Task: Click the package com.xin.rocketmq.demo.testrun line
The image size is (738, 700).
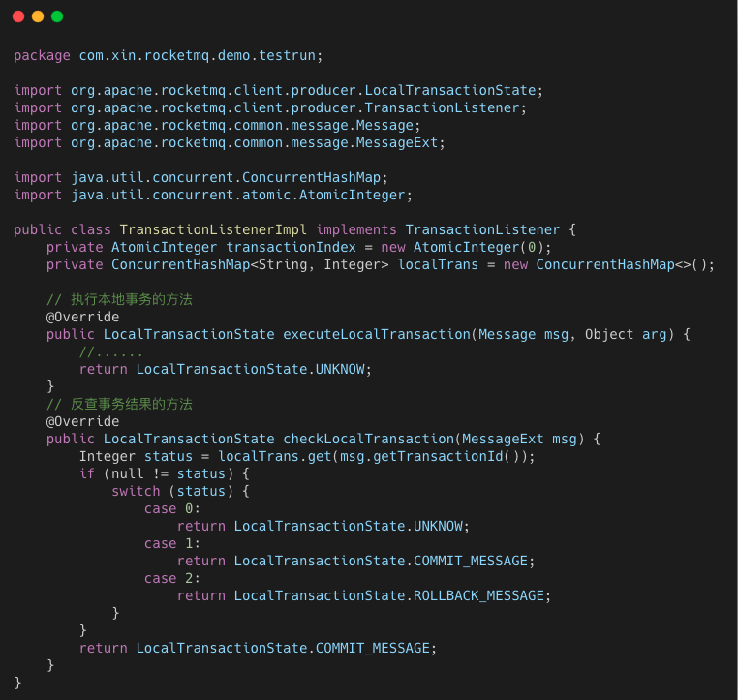Action: pyautogui.click(x=169, y=55)
